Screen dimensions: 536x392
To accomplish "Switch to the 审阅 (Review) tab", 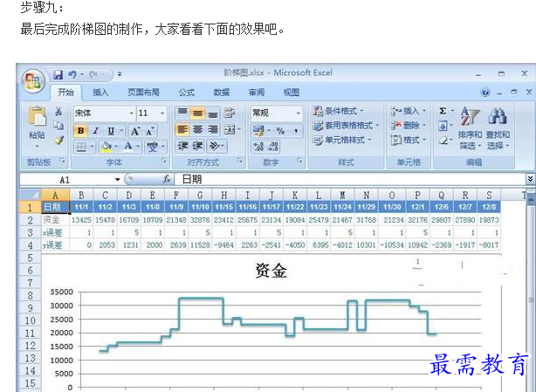I will coord(257,93).
